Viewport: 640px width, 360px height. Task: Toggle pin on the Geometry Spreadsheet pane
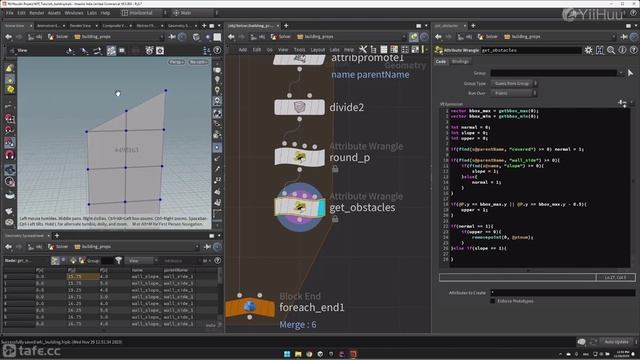[x=207, y=247]
